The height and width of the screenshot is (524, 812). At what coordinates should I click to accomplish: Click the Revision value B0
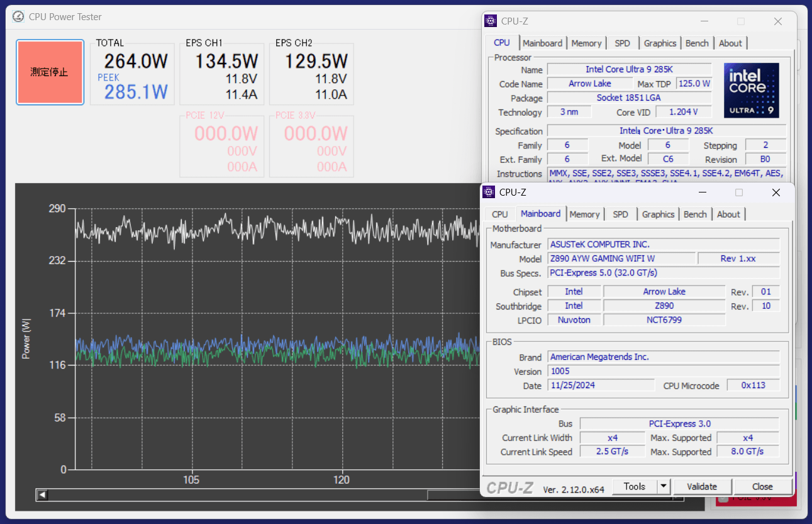(765, 159)
